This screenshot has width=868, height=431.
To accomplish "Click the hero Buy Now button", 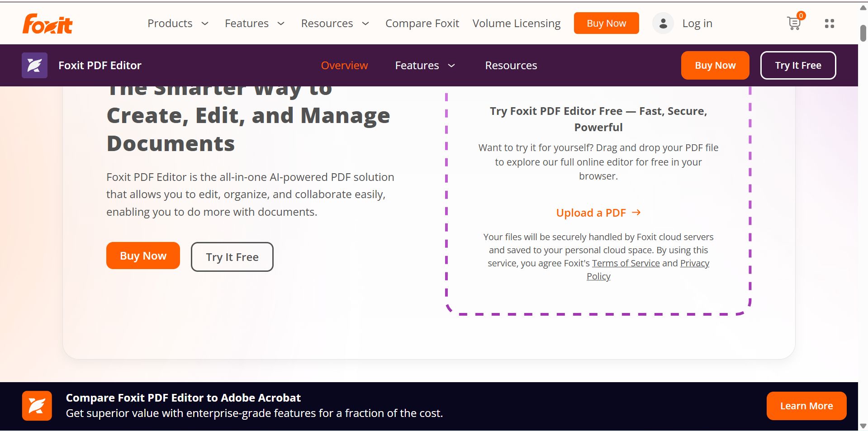I will pos(143,256).
